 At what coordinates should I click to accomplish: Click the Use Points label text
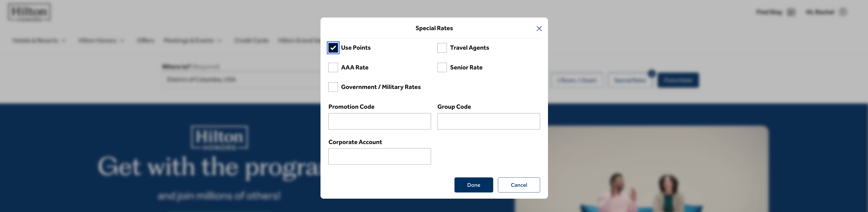click(356, 48)
